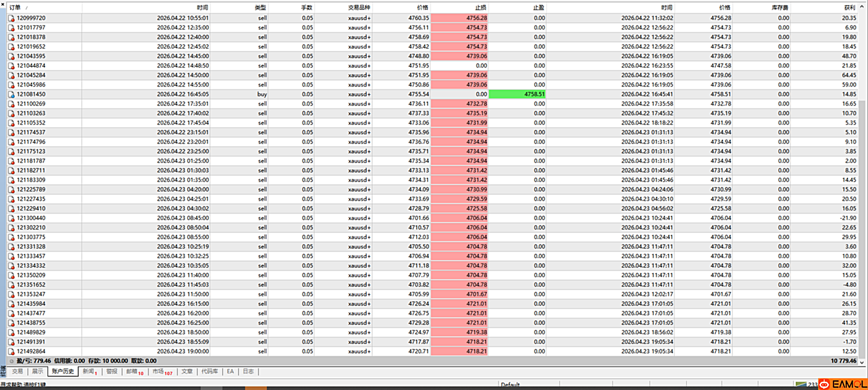Switch to the 交易 tab
The width and height of the screenshot is (868, 390).
coord(17,371)
